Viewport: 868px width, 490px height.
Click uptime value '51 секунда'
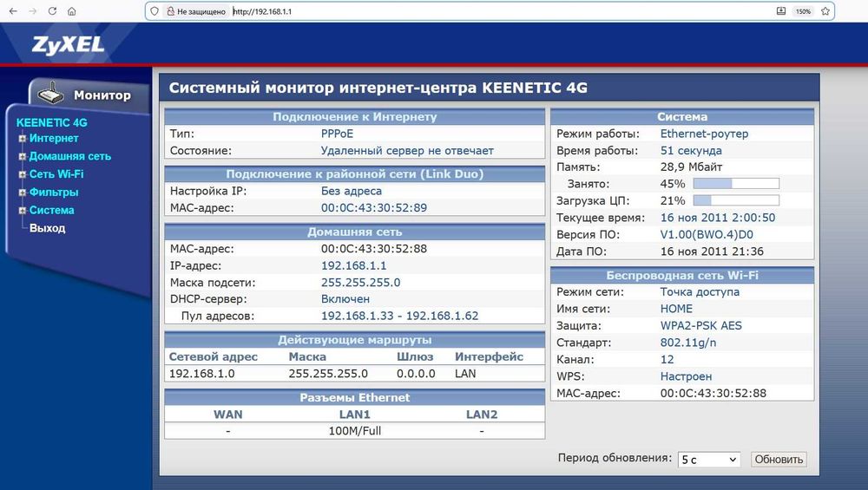pyautogui.click(x=691, y=150)
